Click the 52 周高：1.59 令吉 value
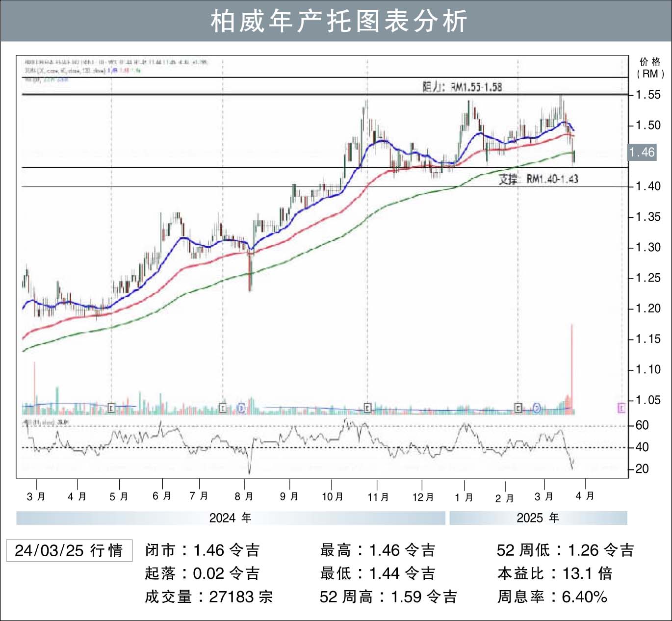This screenshot has width=672, height=621. (388, 597)
